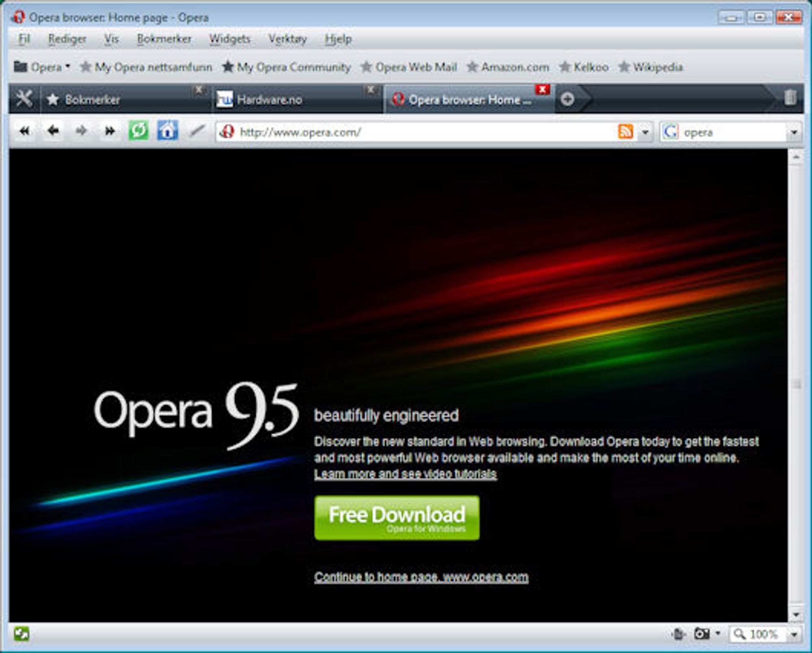
Task: Open the zoom level dropdown arrow
Action: [x=794, y=634]
